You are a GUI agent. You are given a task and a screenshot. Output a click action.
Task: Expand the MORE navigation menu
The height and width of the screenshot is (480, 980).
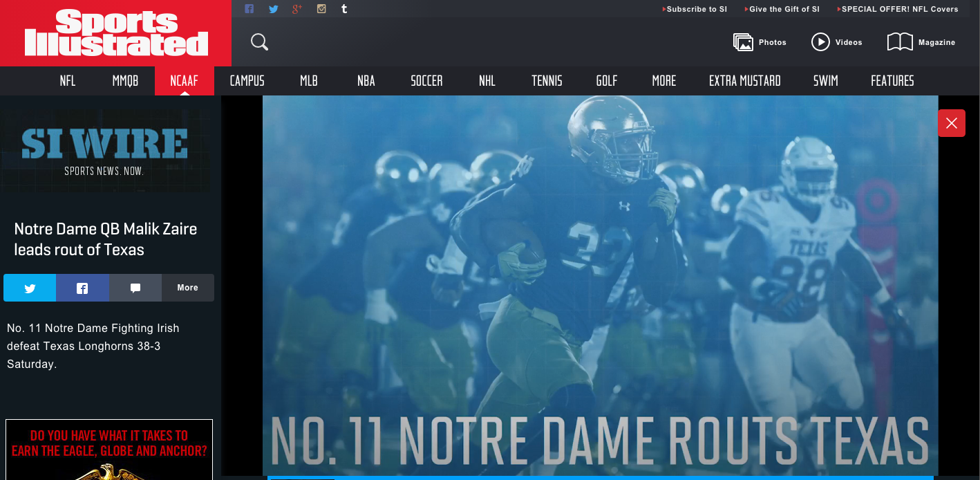pyautogui.click(x=664, y=81)
